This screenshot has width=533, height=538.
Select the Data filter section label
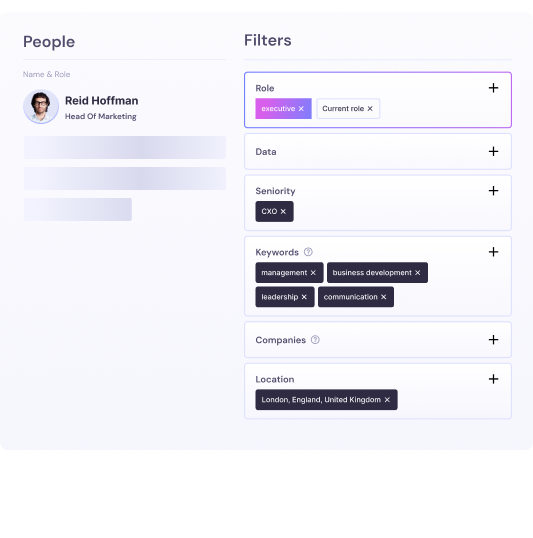[266, 152]
